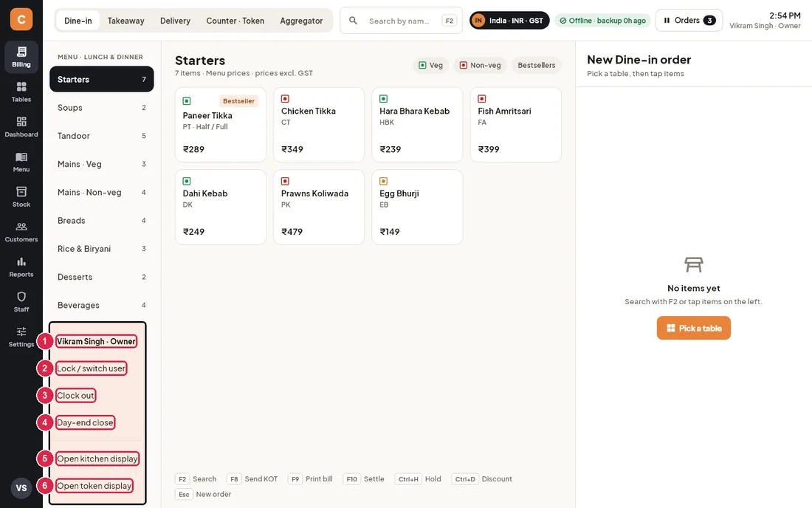The image size is (812, 508).
Task: Toggle the Bestsellers filter chip
Action: point(537,65)
